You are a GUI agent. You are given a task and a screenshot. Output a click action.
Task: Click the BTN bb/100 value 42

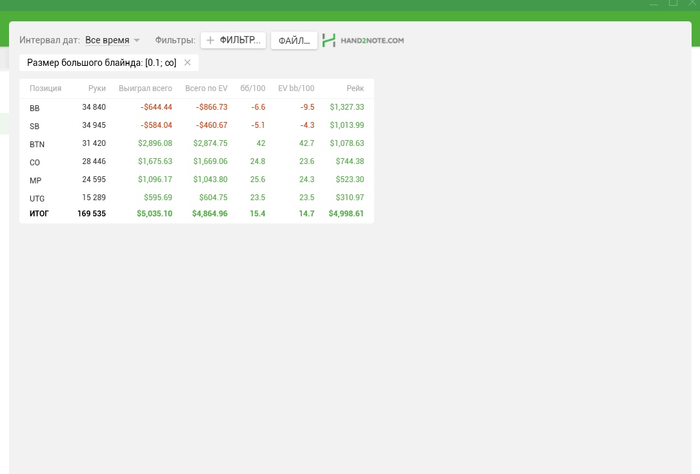click(261, 143)
